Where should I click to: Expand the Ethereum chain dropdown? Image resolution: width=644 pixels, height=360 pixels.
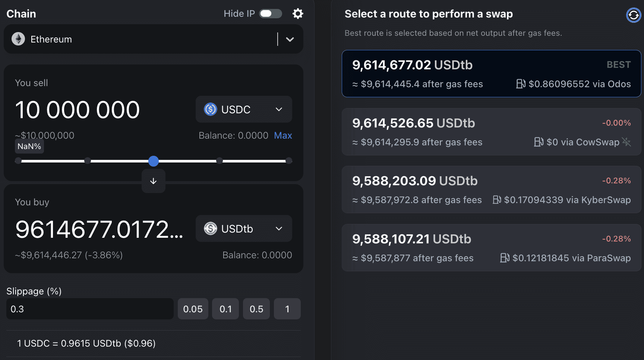(x=290, y=39)
